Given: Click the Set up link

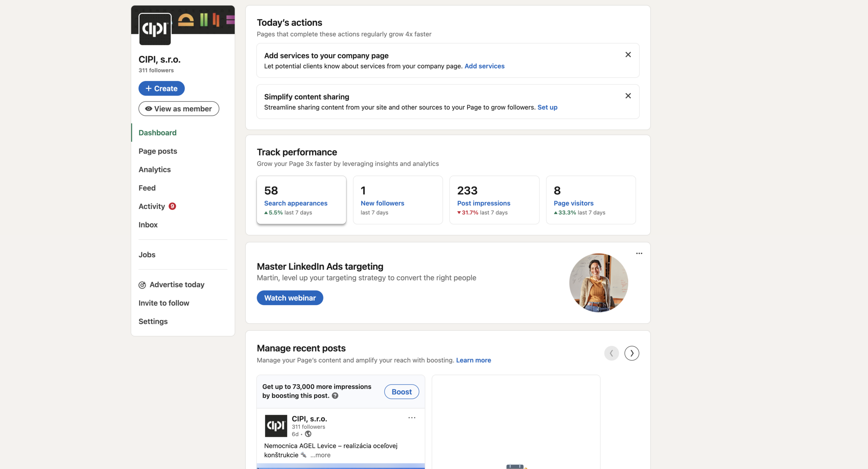Looking at the screenshot, I should [547, 107].
